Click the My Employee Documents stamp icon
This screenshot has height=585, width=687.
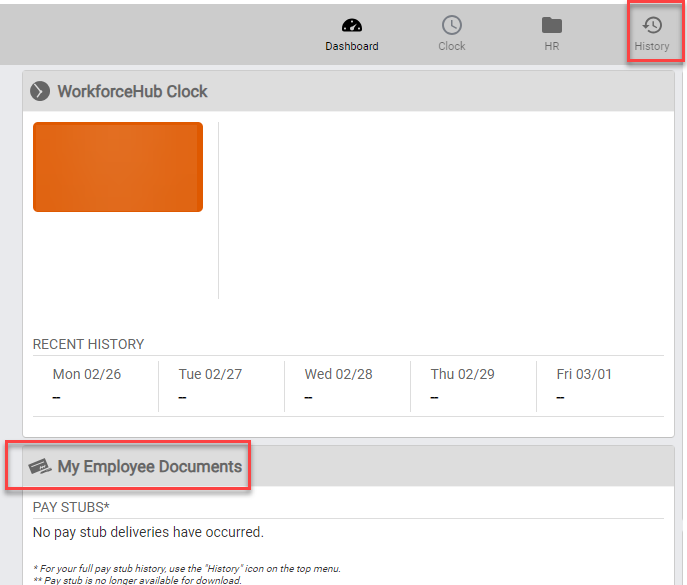click(39, 467)
